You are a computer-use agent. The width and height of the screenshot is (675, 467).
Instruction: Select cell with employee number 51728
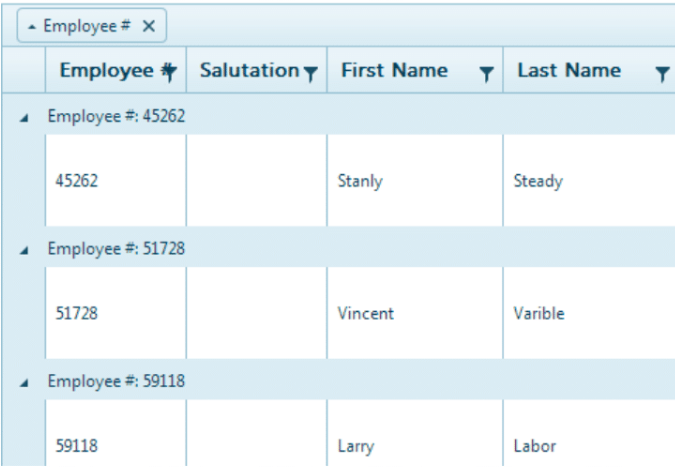point(116,313)
